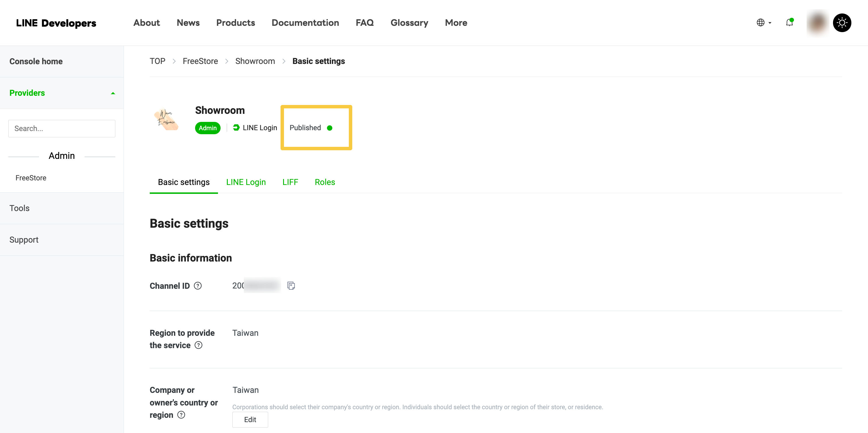Go to Console home in sidebar
Image resolution: width=868 pixels, height=433 pixels.
pos(36,61)
